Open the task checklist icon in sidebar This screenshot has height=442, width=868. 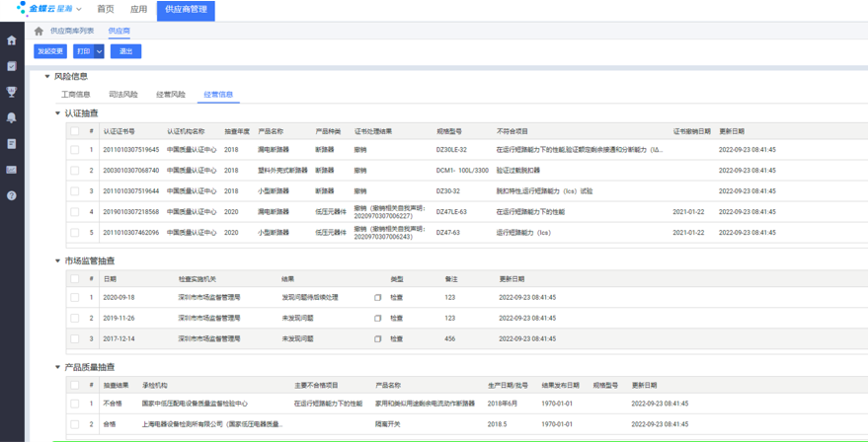(x=12, y=66)
